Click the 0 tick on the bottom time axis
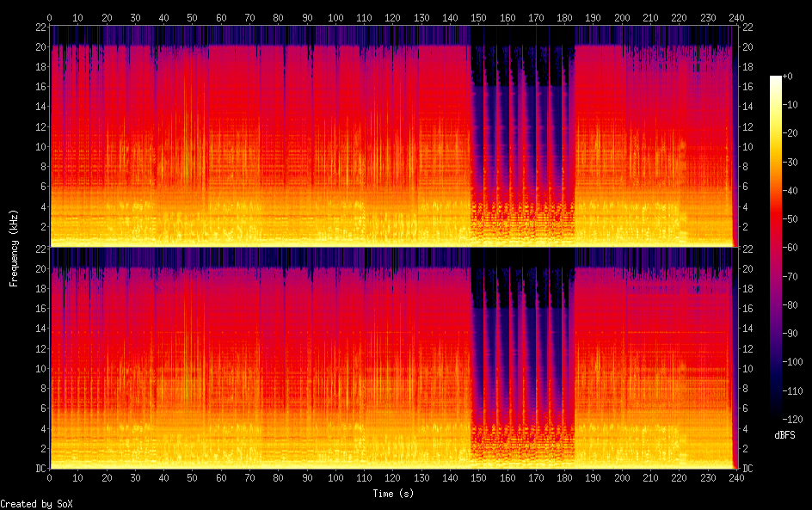 [x=50, y=477]
